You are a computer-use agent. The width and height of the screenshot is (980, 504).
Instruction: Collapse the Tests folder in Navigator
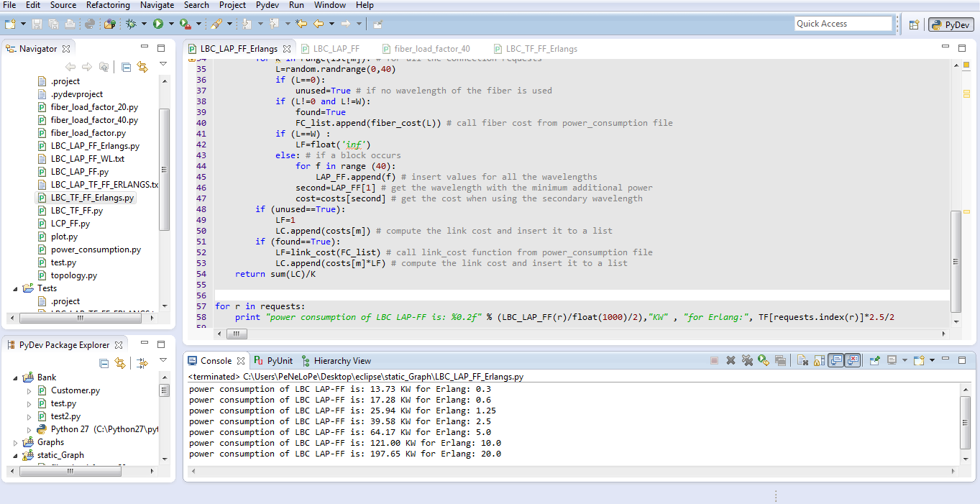16,288
